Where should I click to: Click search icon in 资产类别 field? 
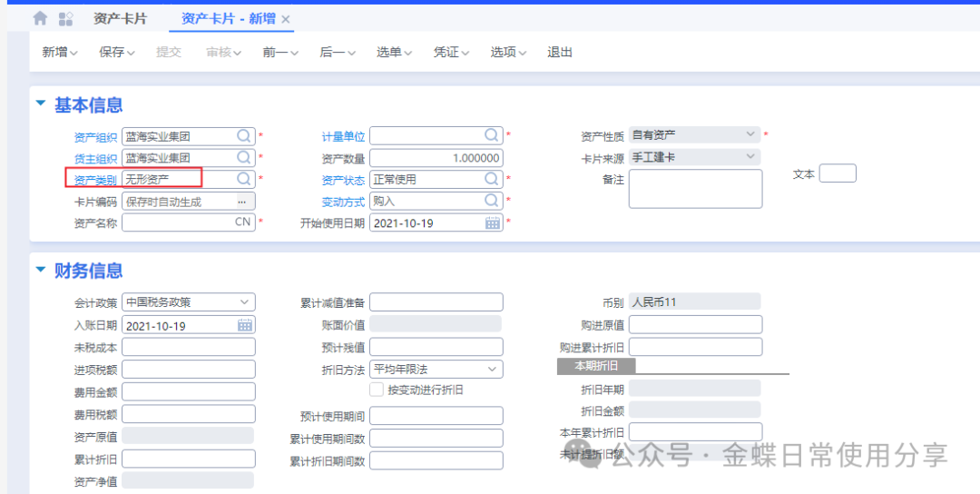pos(243,179)
